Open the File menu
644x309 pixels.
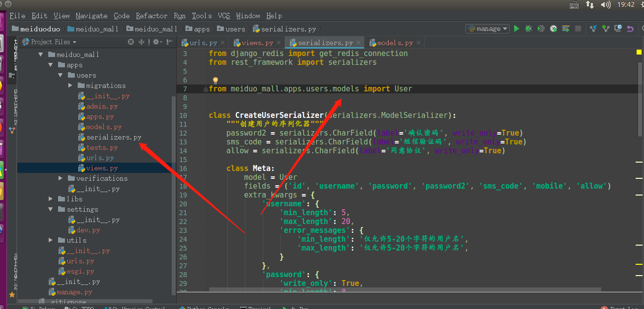coord(17,16)
